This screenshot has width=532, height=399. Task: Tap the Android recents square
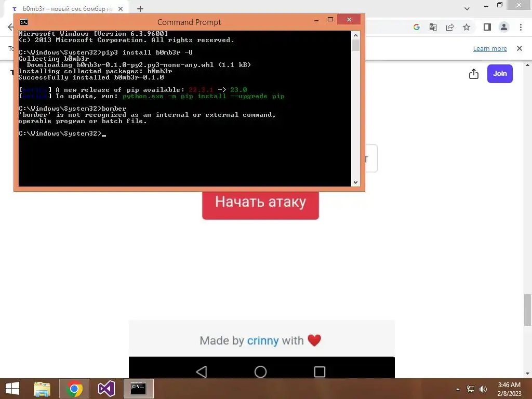click(x=320, y=372)
